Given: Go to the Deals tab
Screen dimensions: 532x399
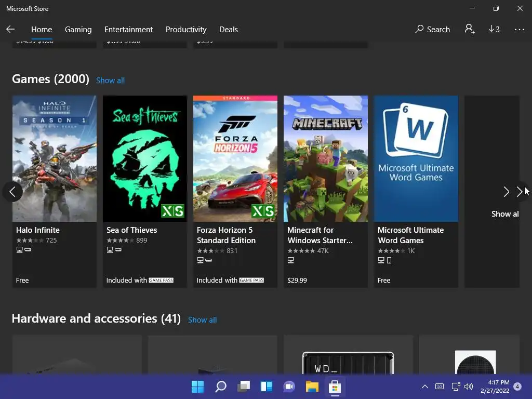Looking at the screenshot, I should (x=229, y=30).
